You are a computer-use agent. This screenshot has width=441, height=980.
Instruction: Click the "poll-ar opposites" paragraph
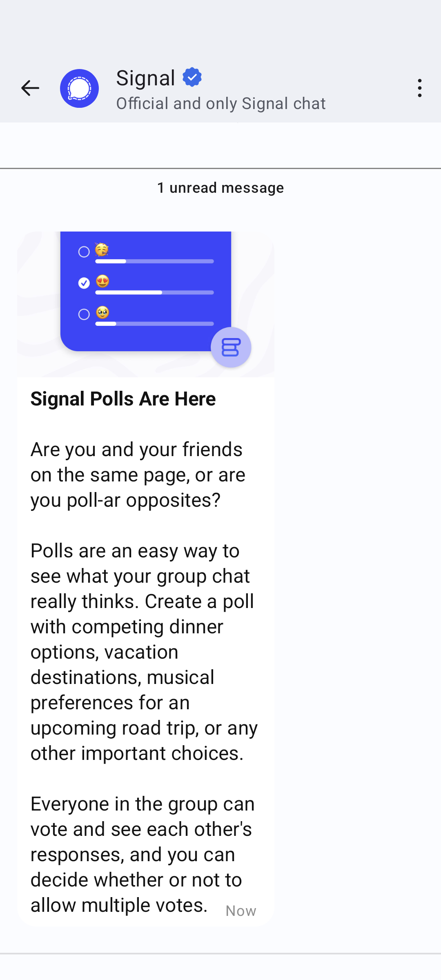point(138,474)
